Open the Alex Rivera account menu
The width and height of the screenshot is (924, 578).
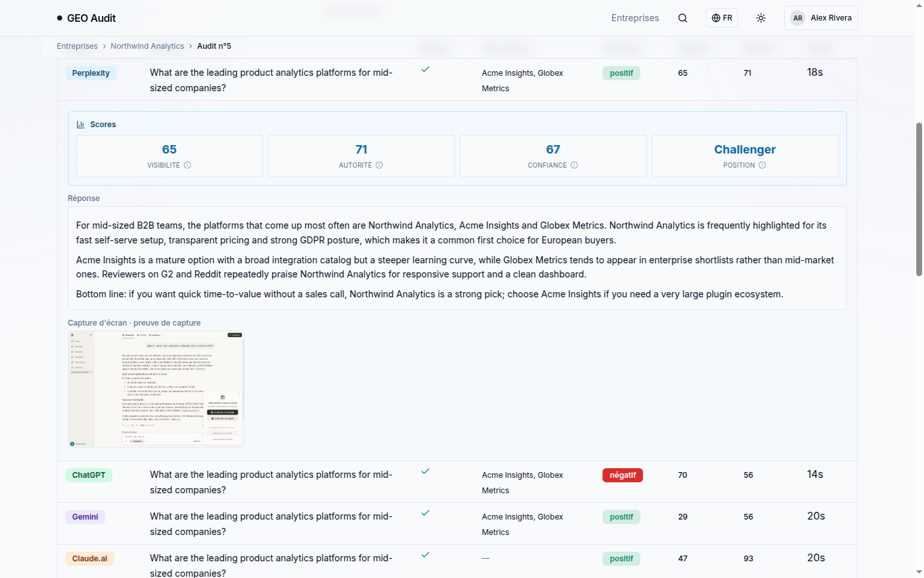(x=821, y=18)
